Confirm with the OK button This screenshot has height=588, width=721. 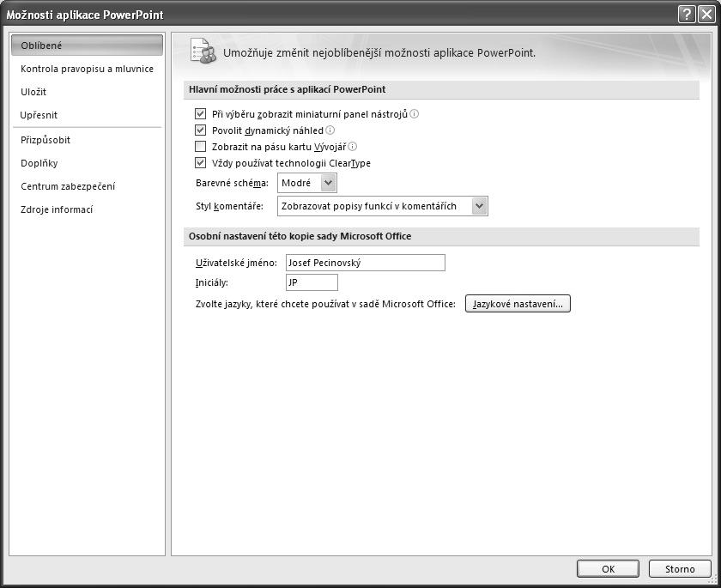[x=608, y=569]
